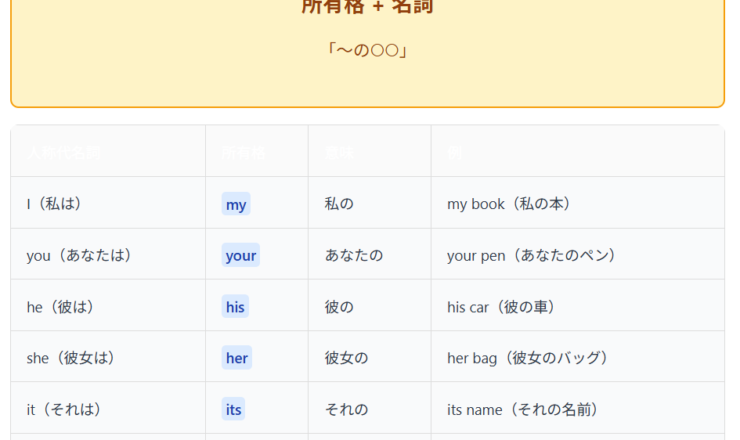Click the highlighted word 'your'
This screenshot has width=740, height=440.
(x=241, y=255)
